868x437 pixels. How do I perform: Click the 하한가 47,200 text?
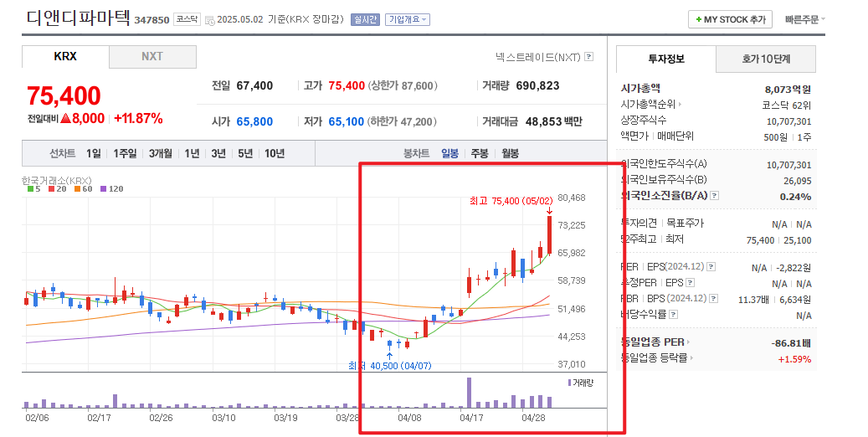click(x=402, y=122)
